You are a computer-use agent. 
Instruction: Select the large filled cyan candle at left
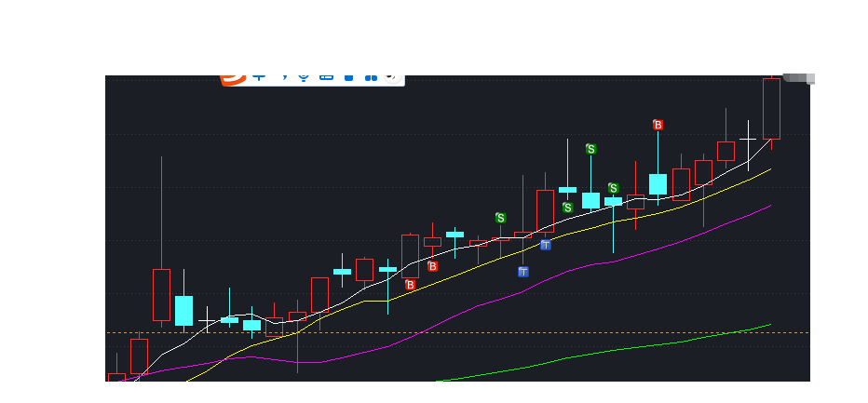pos(183,311)
